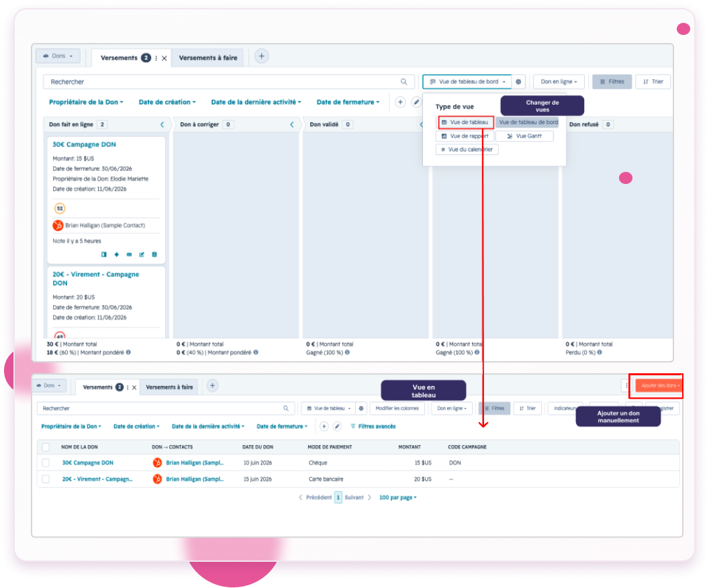709x588 pixels.
Task: Expand Propriétaire de la Don filter in board panel
Action: point(86,102)
